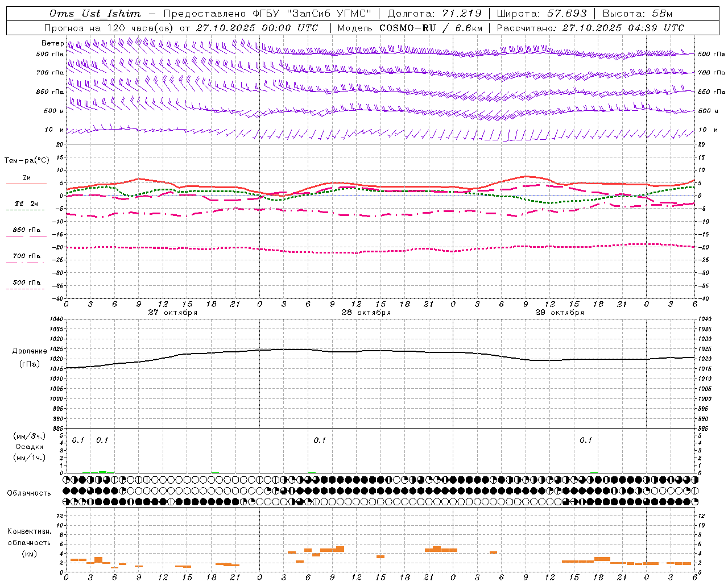
Task: Click red line sample under the '2м' legend
Action: point(26,184)
